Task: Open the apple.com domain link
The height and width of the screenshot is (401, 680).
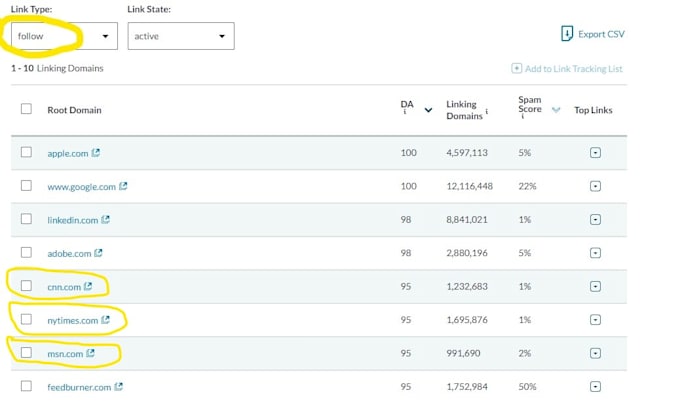Action: 68,153
